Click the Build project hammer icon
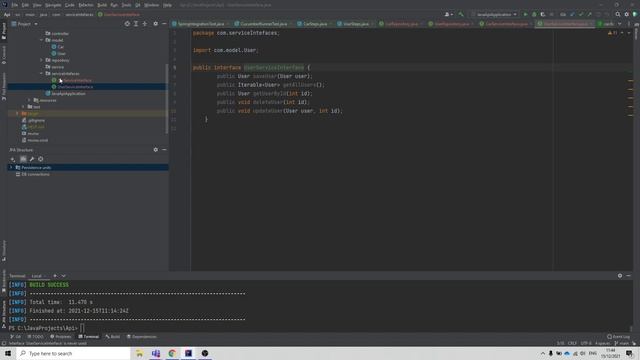 (461, 14)
